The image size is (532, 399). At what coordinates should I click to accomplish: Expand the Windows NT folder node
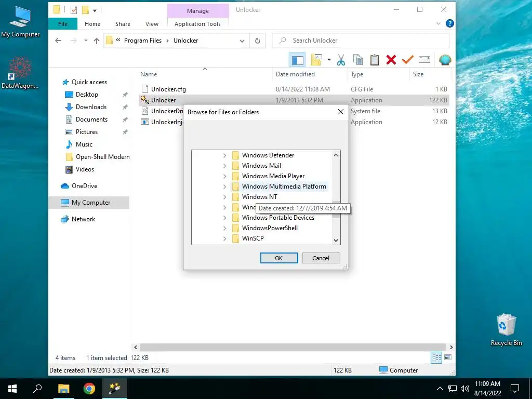tap(224, 197)
